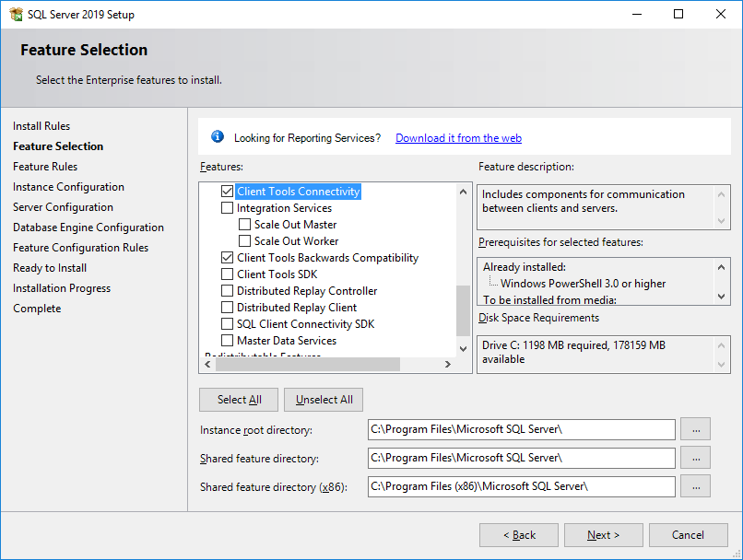The width and height of the screenshot is (743, 560).
Task: Click the SQL Server Setup title bar icon
Action: pyautogui.click(x=15, y=14)
